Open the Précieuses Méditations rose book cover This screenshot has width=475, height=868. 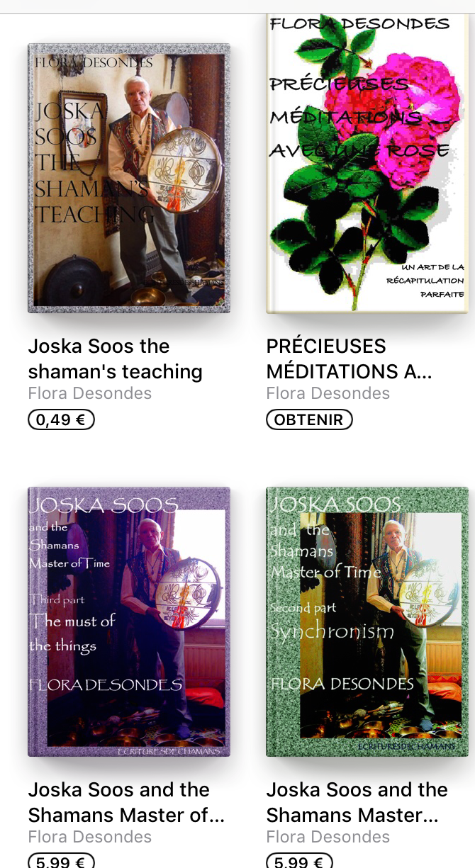click(x=367, y=163)
